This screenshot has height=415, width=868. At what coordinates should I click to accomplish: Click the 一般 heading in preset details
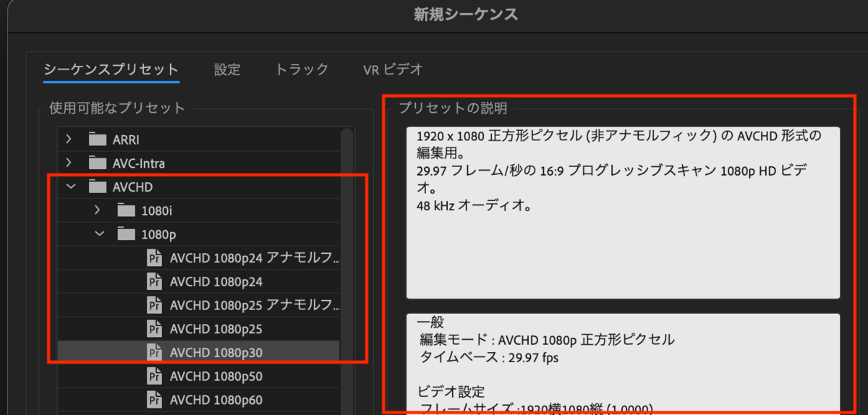click(429, 322)
